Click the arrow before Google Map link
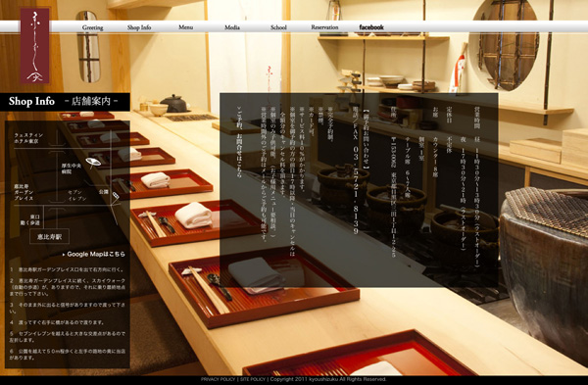 point(64,255)
